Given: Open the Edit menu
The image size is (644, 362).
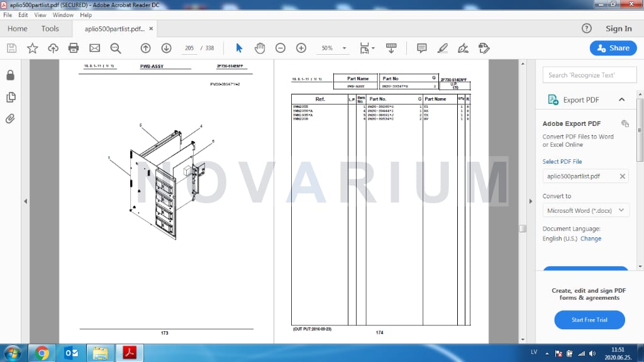Looking at the screenshot, I should tap(23, 15).
